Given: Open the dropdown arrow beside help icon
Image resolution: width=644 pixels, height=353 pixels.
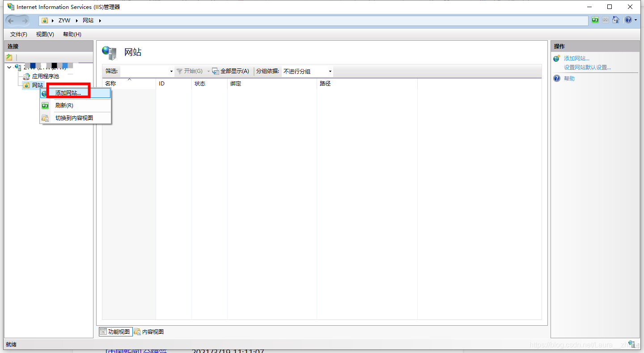Looking at the screenshot, I should pyautogui.click(x=636, y=20).
